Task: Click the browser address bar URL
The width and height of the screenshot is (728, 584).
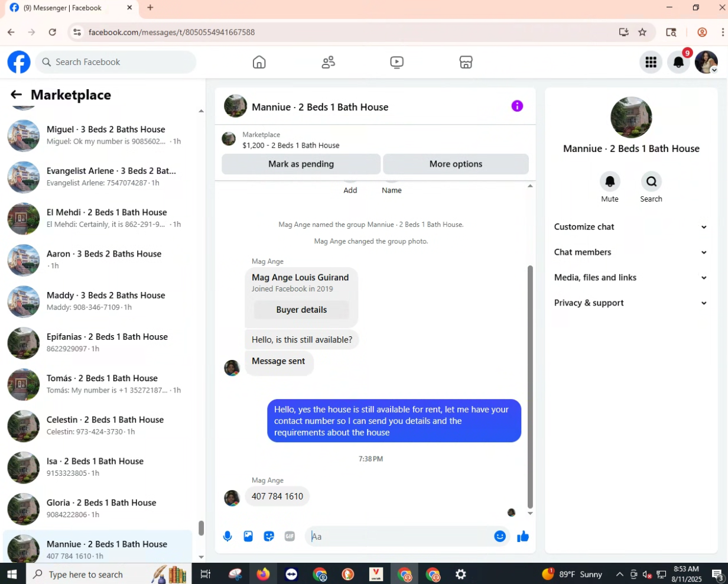Action: tap(171, 32)
